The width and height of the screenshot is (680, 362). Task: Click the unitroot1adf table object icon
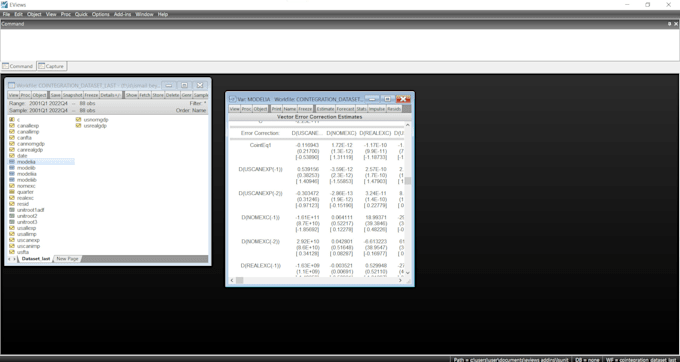[12, 210]
